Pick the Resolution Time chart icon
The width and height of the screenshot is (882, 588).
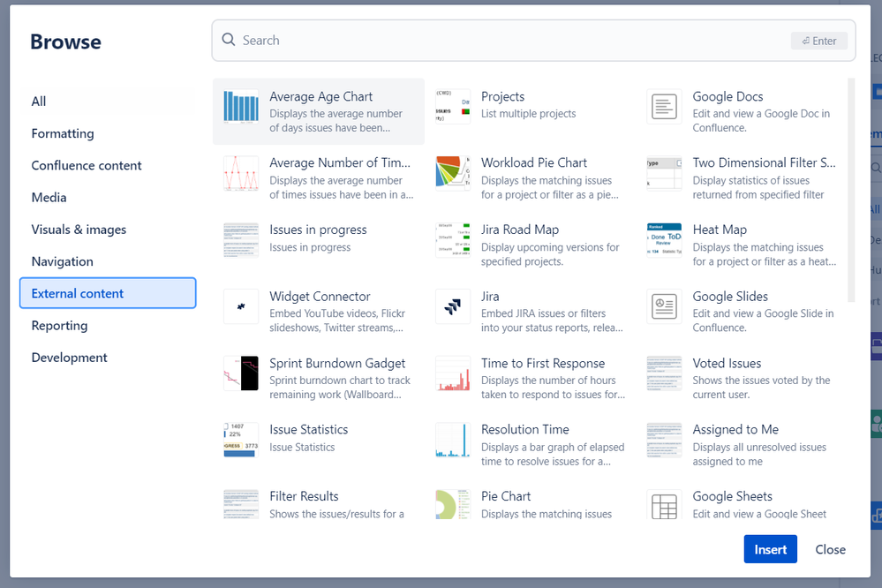pyautogui.click(x=453, y=440)
